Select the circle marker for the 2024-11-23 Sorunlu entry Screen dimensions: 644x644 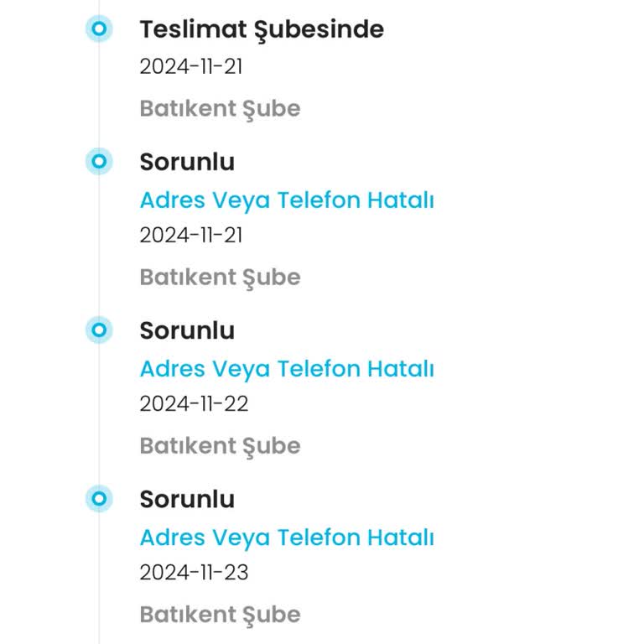(99, 499)
